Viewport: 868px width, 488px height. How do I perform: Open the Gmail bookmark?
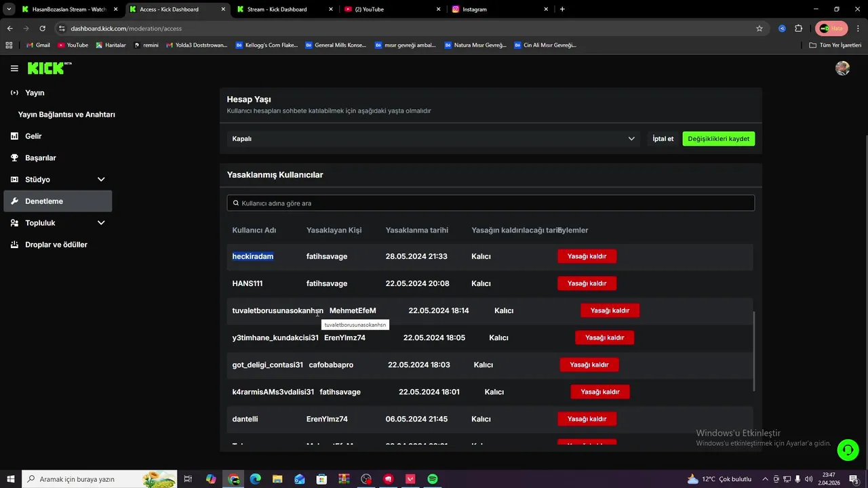pos(37,45)
